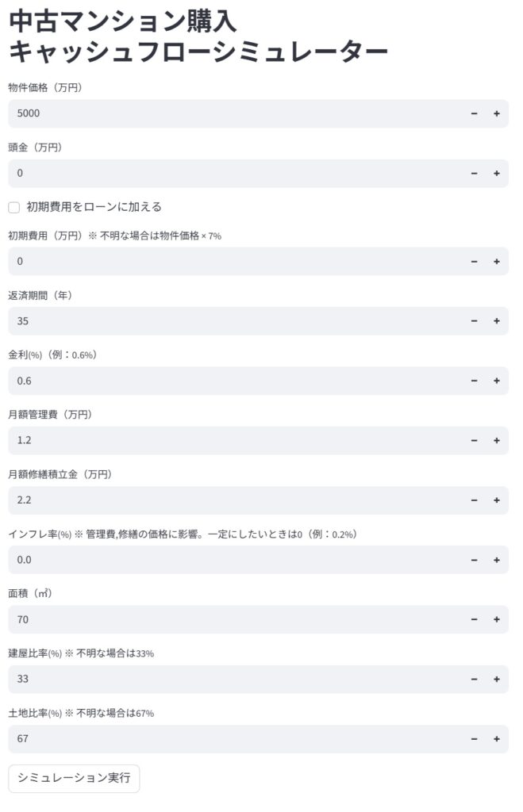
Task: Raise 建屋比率 with the plus icon
Action: pos(497,679)
